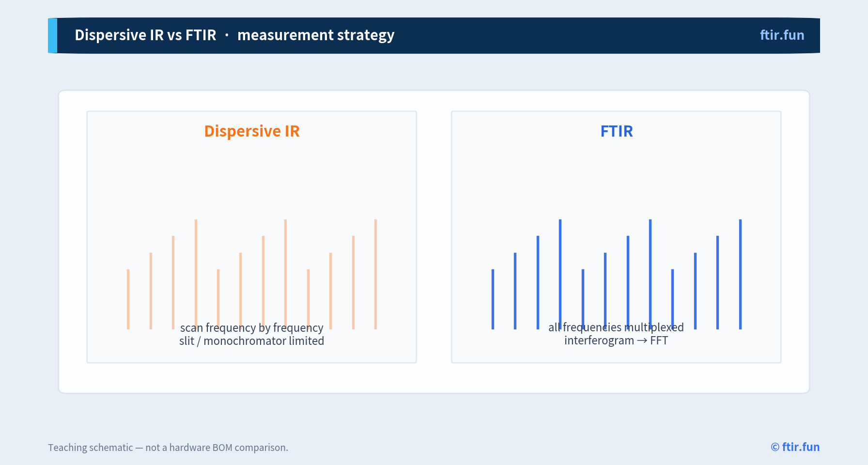Click the 'scan frequency by frequency' caption
The image size is (868, 465).
[251, 328]
